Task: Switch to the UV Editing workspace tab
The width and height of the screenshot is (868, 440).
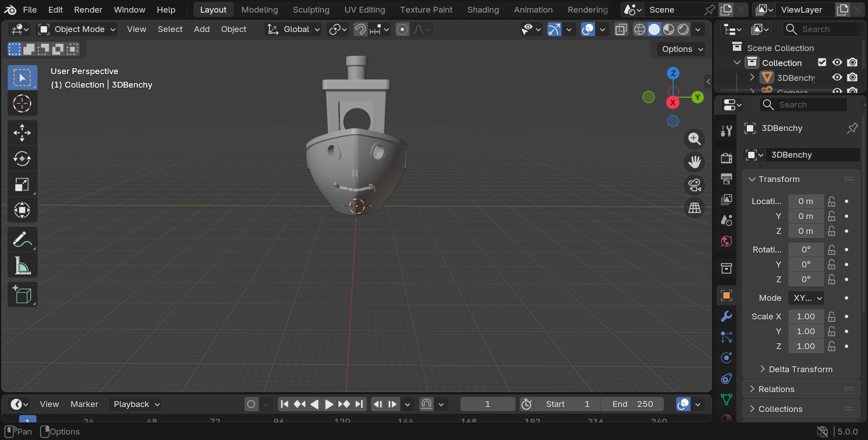Action: pos(364,9)
